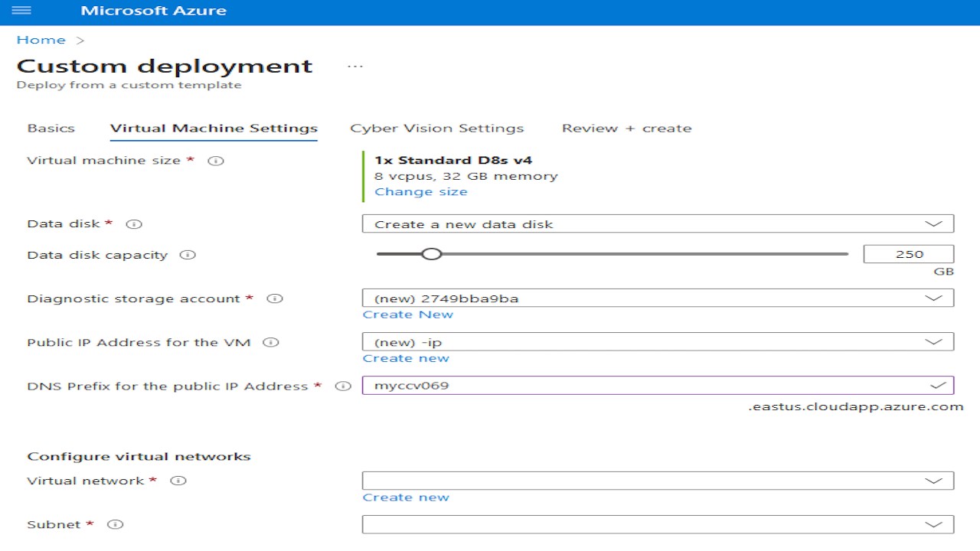
Task: Open Diagnostic storage account dropdown
Action: pyautogui.click(x=657, y=298)
